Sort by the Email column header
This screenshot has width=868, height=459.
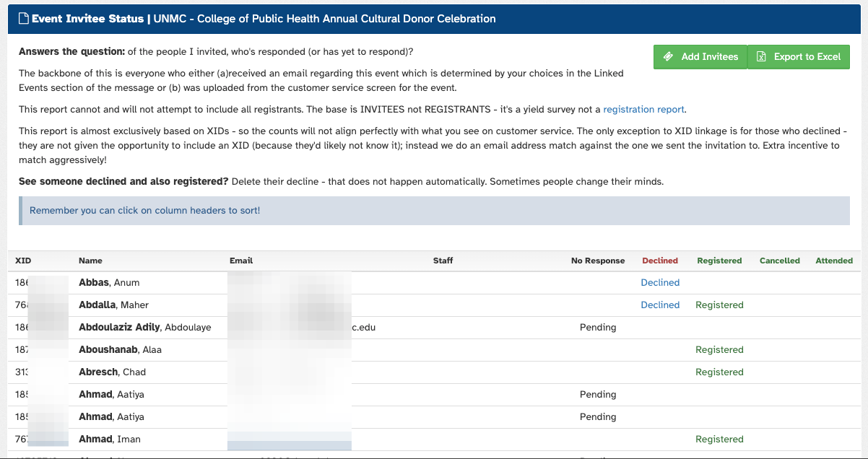241,261
